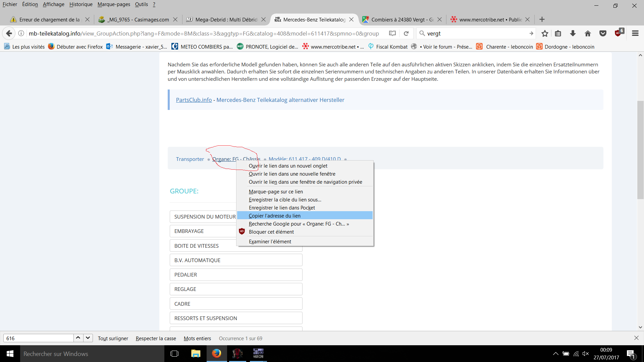The image size is (644, 362).
Task: Enable 'Mots entiers' find option
Action: 197,338
